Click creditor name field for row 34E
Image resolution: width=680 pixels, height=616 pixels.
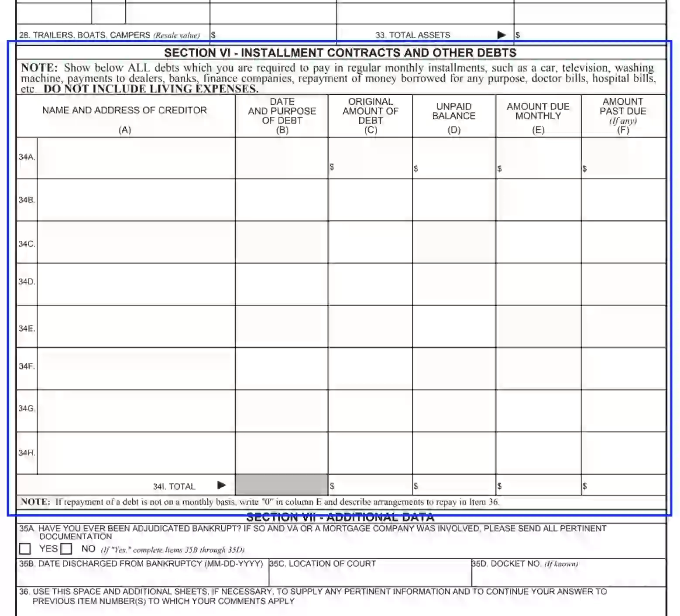pyautogui.click(x=136, y=326)
